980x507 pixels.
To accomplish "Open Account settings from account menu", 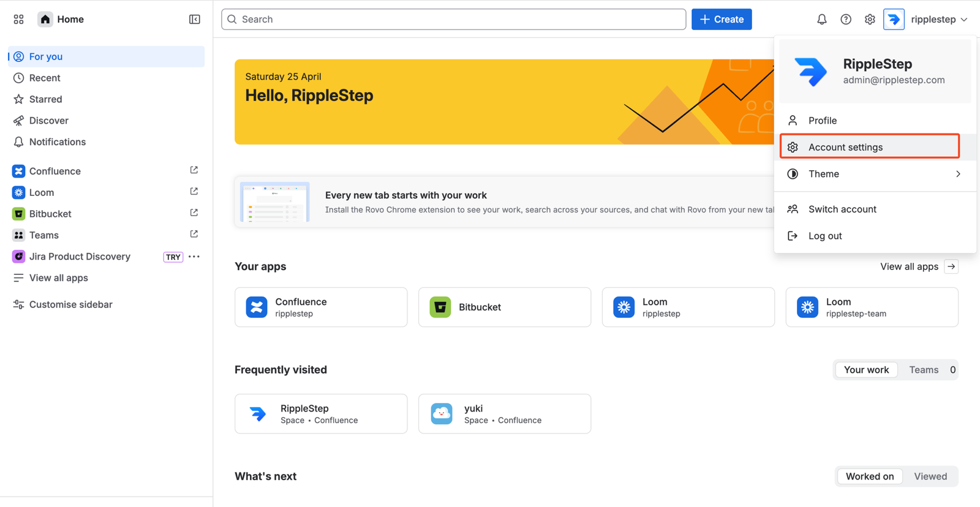I will 875,147.
